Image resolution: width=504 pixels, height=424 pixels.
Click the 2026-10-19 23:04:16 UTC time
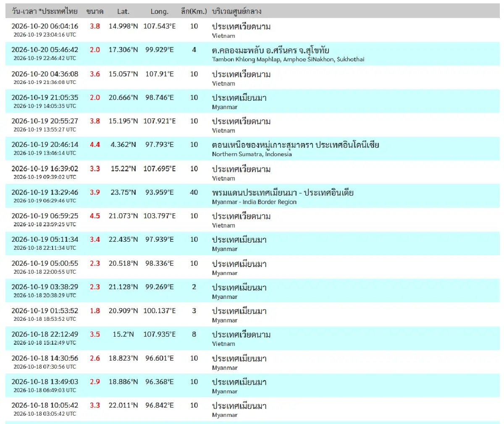coord(45,35)
